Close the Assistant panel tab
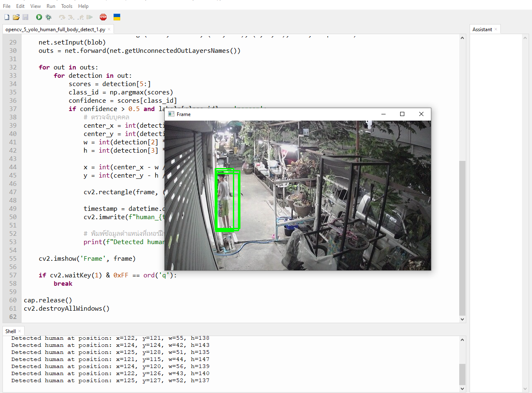532x393 pixels. tap(496, 30)
